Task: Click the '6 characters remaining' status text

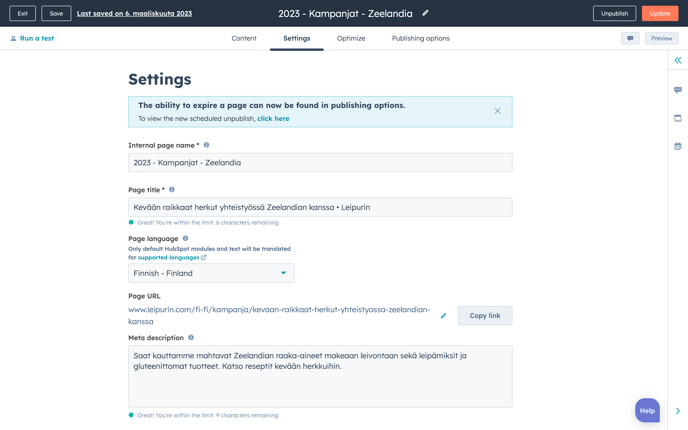Action: pos(247,222)
